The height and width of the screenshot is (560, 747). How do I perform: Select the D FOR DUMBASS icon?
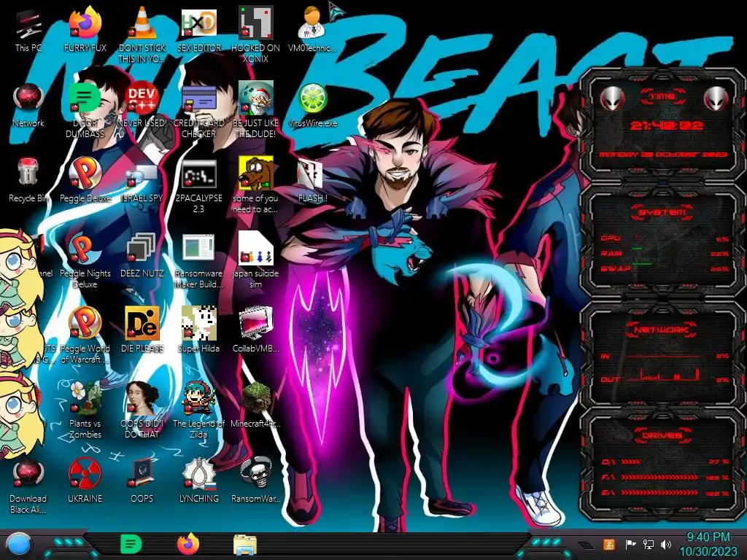pos(85,111)
